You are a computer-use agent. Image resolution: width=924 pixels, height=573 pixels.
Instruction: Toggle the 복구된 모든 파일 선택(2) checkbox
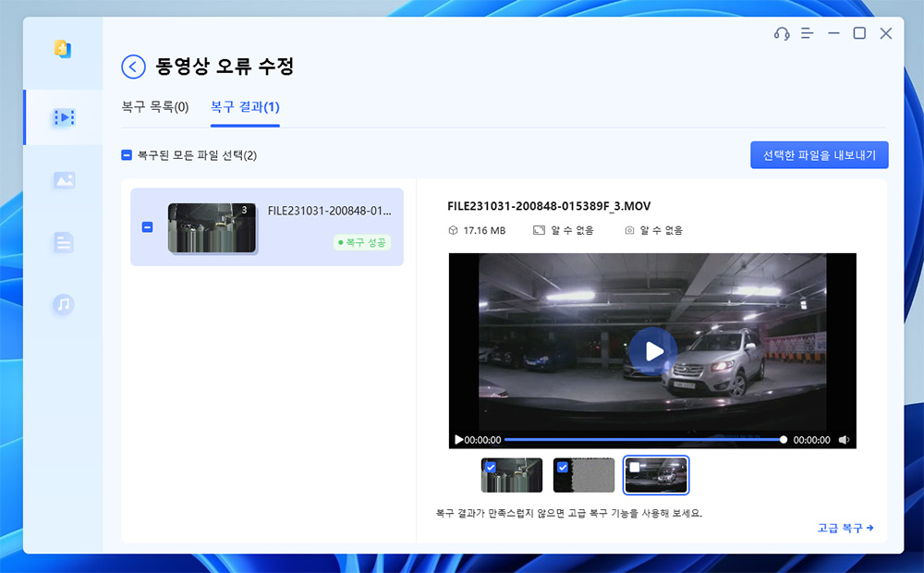coord(126,155)
